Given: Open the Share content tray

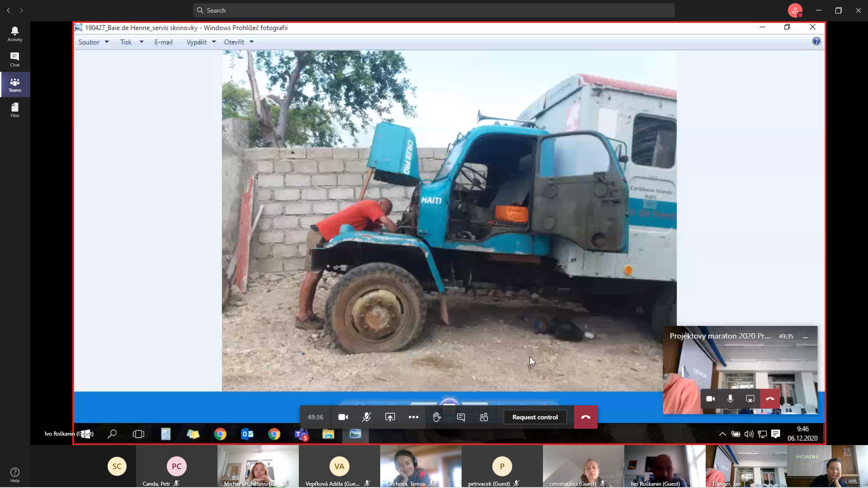Looking at the screenshot, I should [390, 417].
